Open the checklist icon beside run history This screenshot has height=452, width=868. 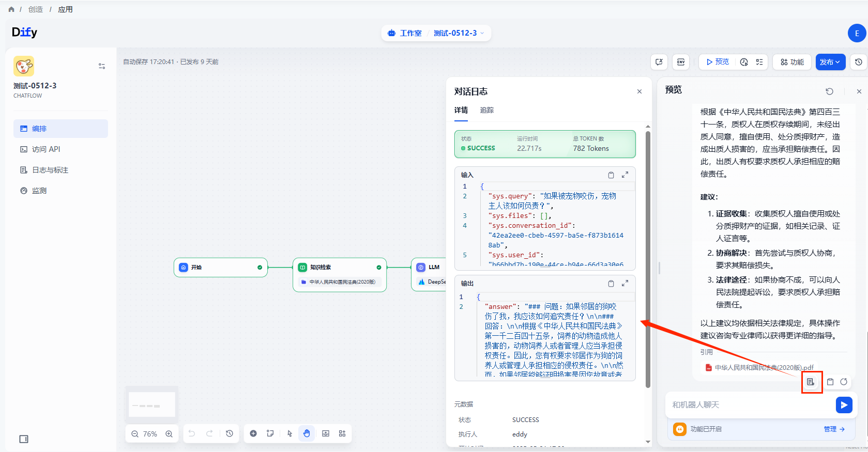[759, 62]
